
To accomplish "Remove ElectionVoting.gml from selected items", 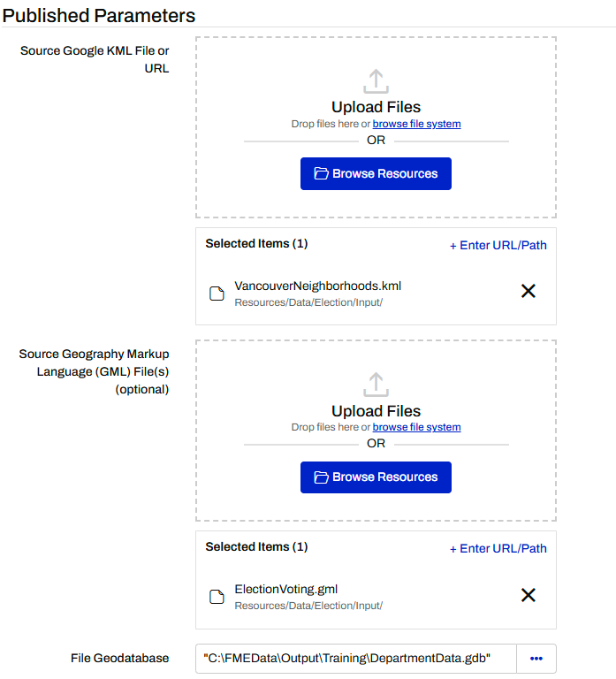I will coord(529,595).
